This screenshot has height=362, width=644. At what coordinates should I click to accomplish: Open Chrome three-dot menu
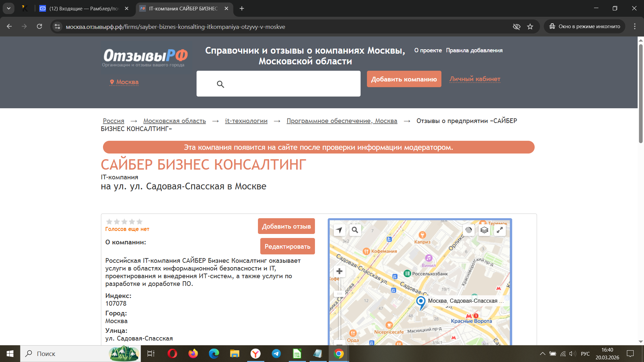click(x=635, y=26)
